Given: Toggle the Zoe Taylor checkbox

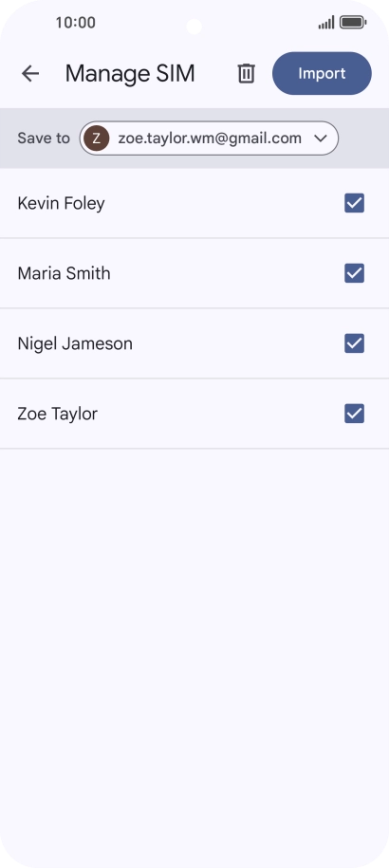Looking at the screenshot, I should coord(354,414).
